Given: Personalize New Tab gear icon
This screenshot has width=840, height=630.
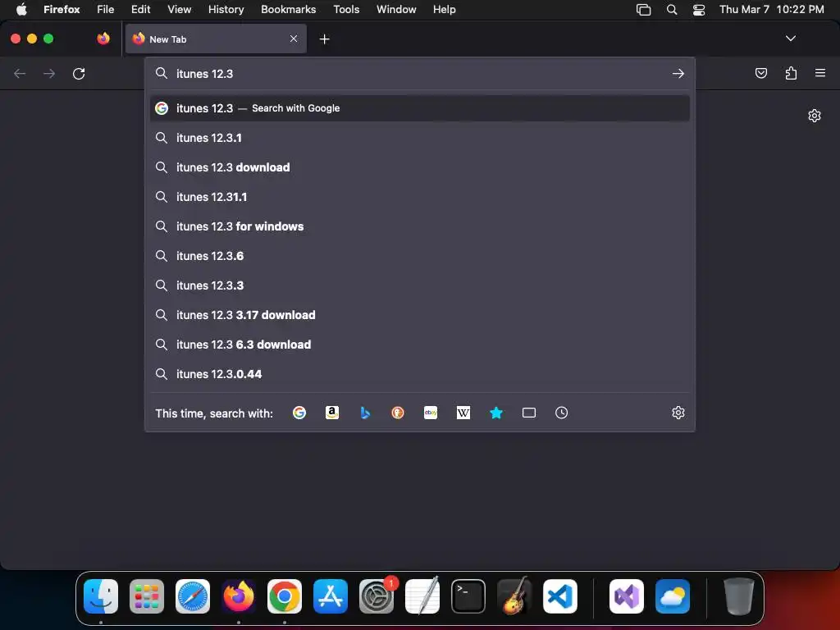Looking at the screenshot, I should pos(815,116).
